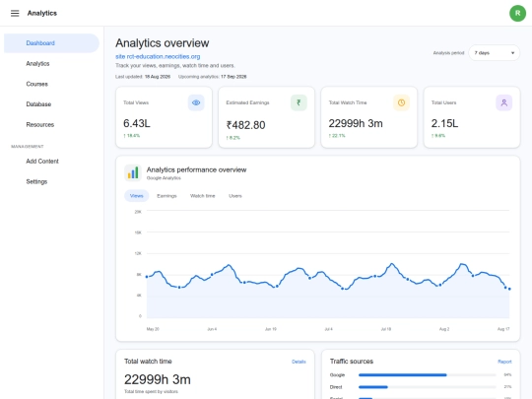
Task: Click the Traffic sources heading
Action: pyautogui.click(x=352, y=362)
